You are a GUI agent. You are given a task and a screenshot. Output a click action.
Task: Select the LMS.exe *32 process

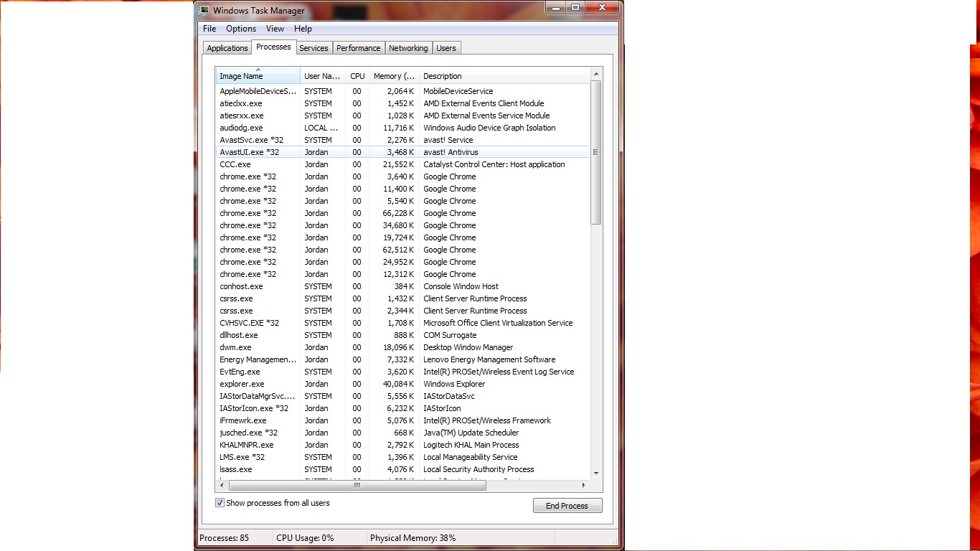403,457
